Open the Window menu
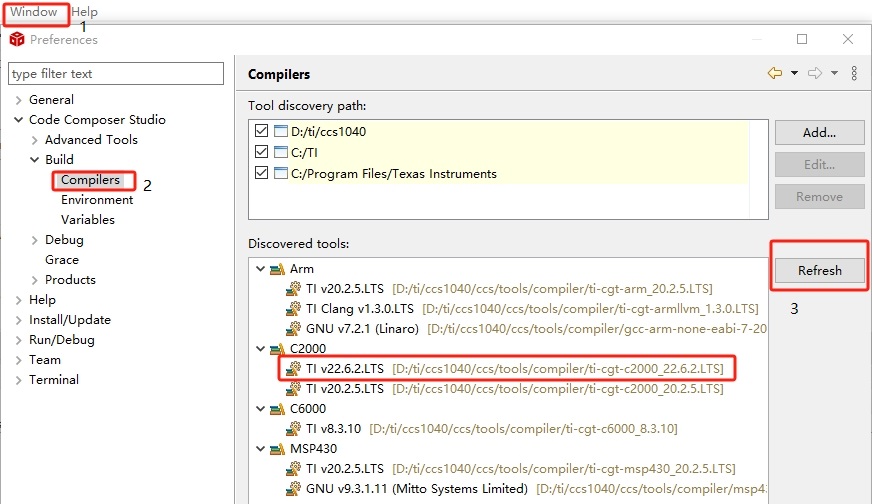This screenshot has height=504, width=872. tap(33, 12)
